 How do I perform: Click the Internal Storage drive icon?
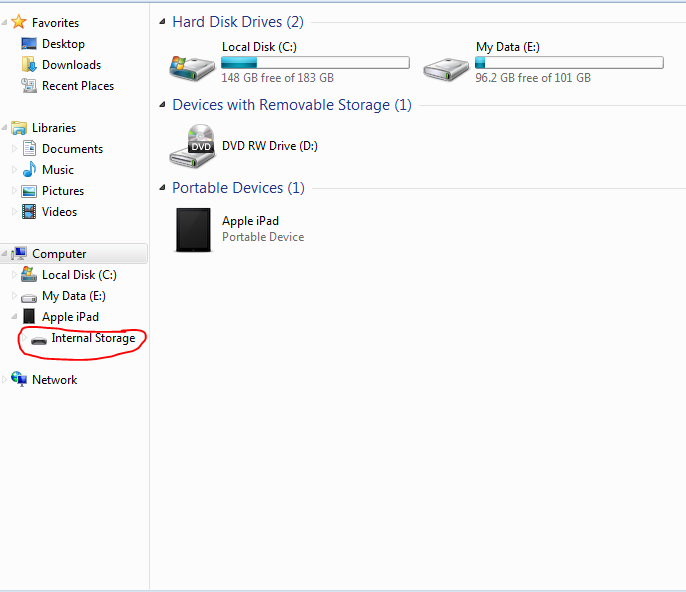[39, 340]
